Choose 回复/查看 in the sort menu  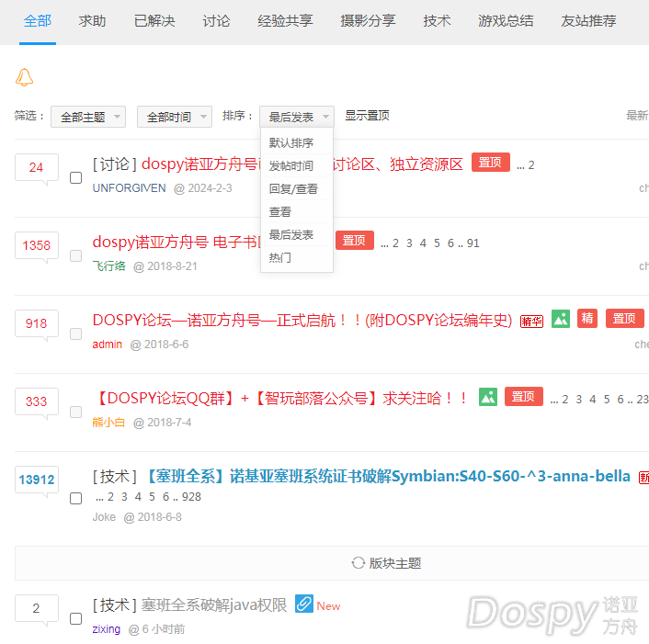(297, 189)
